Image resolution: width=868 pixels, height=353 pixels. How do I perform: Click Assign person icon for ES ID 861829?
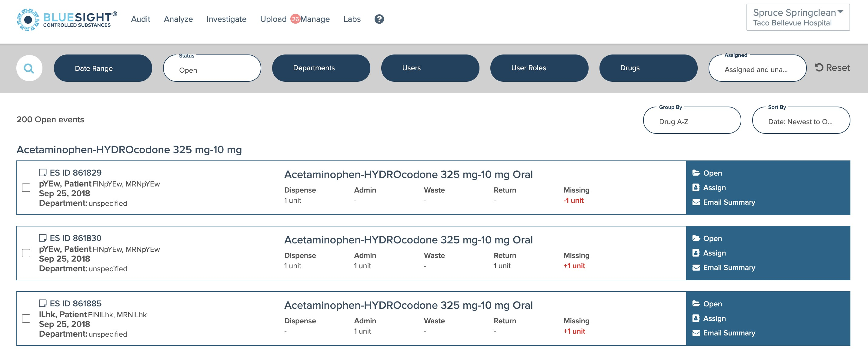point(696,188)
